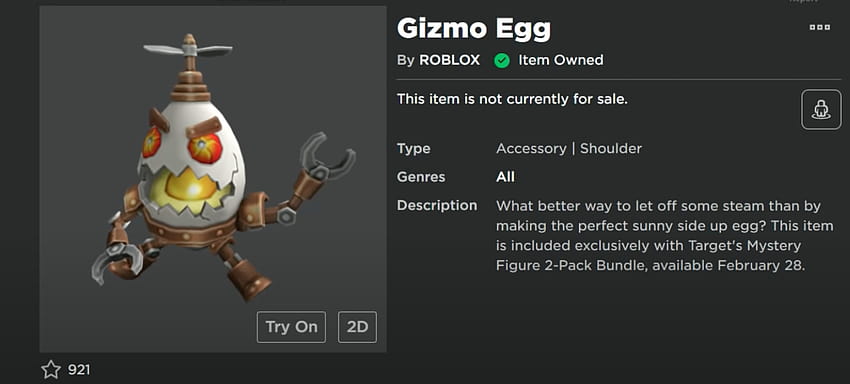Screen dimensions: 850x384
Task: Select the Accessory | Shoulder type text
Action: [569, 149]
